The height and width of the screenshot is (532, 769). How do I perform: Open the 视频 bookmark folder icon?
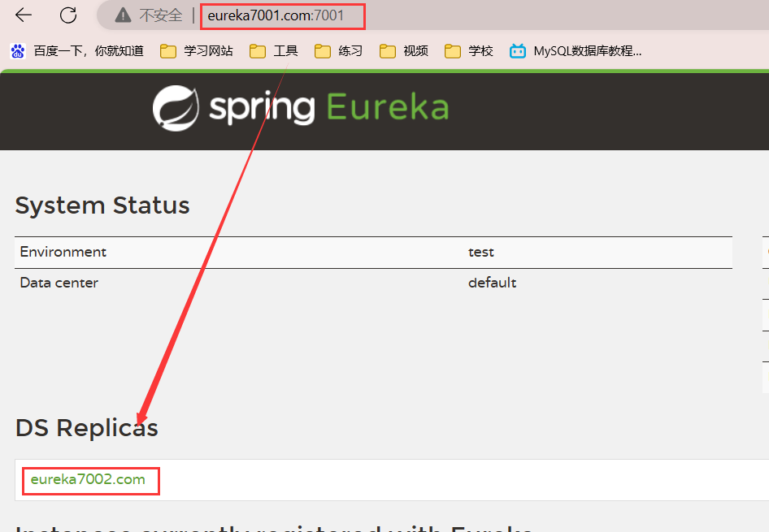click(x=388, y=51)
